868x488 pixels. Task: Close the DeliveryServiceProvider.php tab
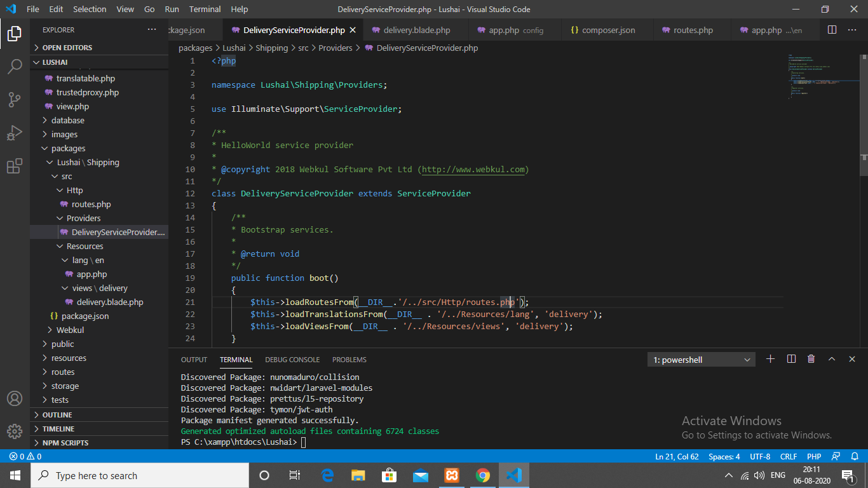click(x=353, y=30)
